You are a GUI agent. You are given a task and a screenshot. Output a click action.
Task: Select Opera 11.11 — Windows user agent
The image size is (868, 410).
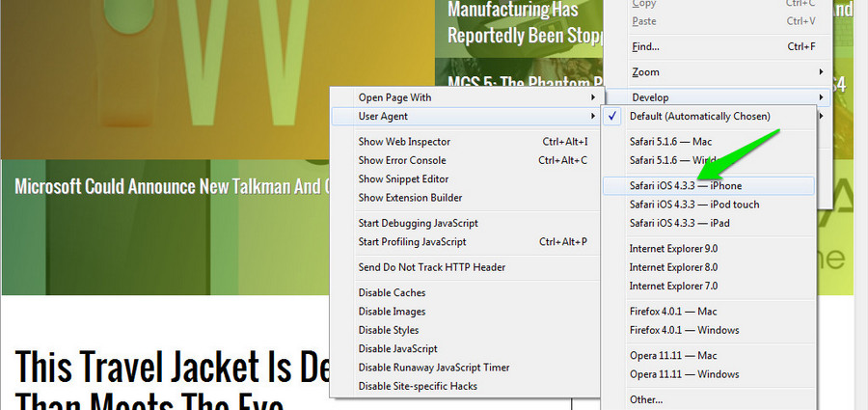tap(709, 374)
